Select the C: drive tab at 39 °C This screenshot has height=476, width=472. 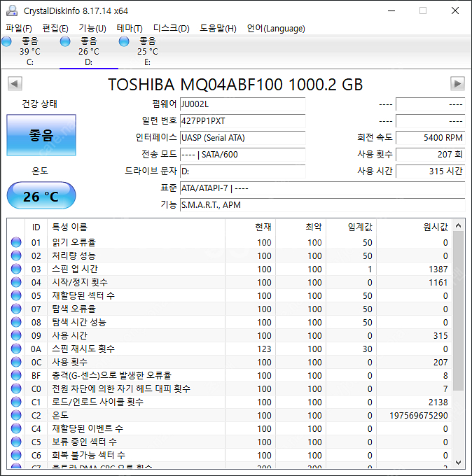coord(30,52)
